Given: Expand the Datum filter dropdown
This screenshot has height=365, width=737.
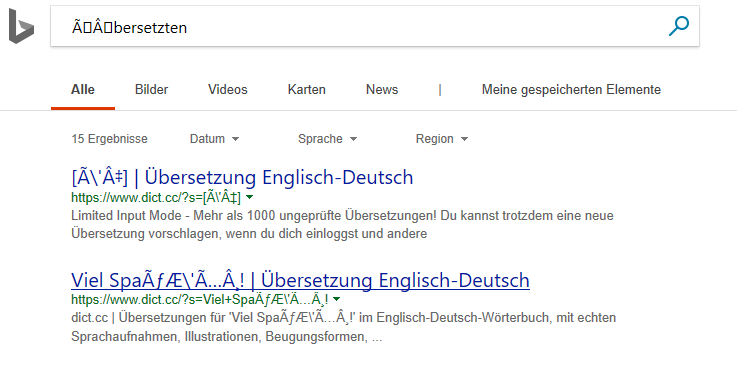Looking at the screenshot, I should click(214, 139).
